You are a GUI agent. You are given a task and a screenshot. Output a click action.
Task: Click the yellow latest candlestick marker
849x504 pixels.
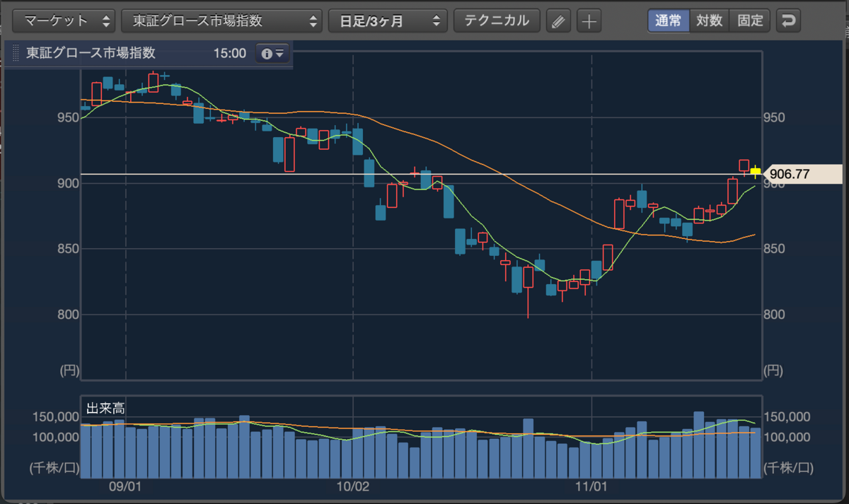756,171
